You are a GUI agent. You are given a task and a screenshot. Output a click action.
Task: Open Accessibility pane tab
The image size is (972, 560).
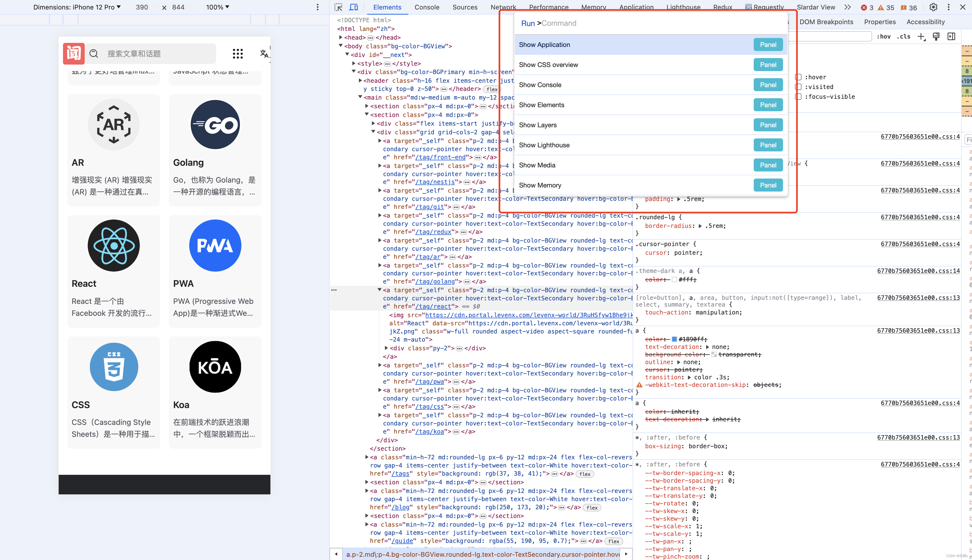click(926, 22)
